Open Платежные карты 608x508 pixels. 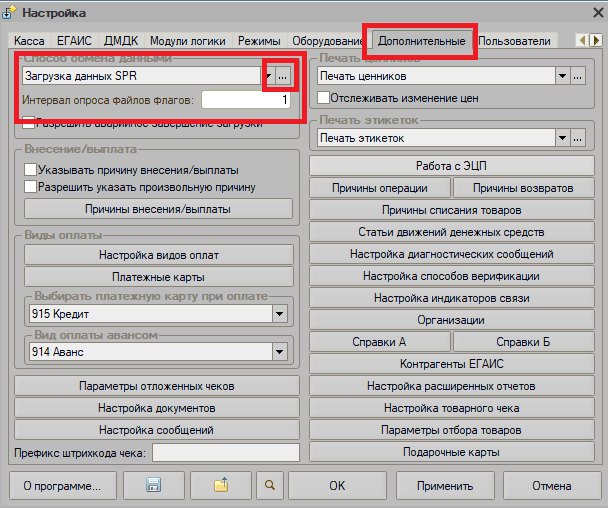(159, 277)
